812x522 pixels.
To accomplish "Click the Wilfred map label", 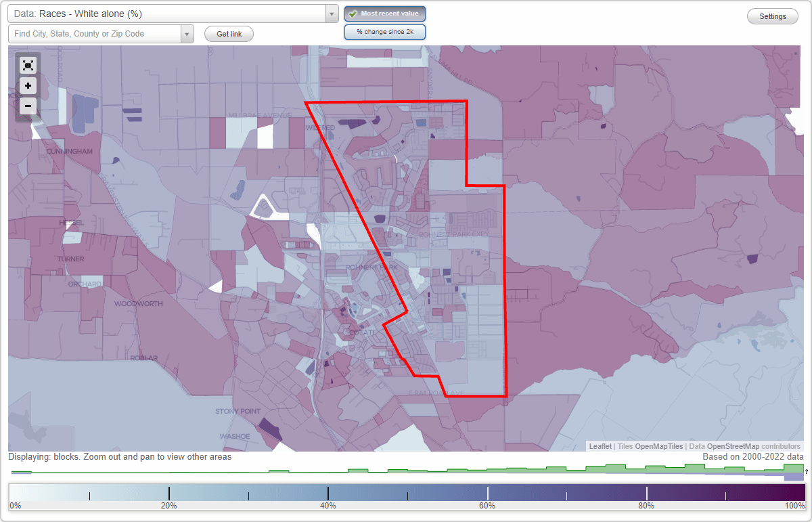I will tap(321, 127).
